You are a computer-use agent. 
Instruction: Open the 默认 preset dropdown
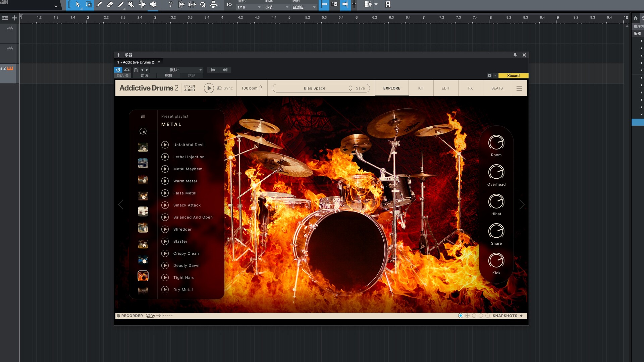click(176, 70)
